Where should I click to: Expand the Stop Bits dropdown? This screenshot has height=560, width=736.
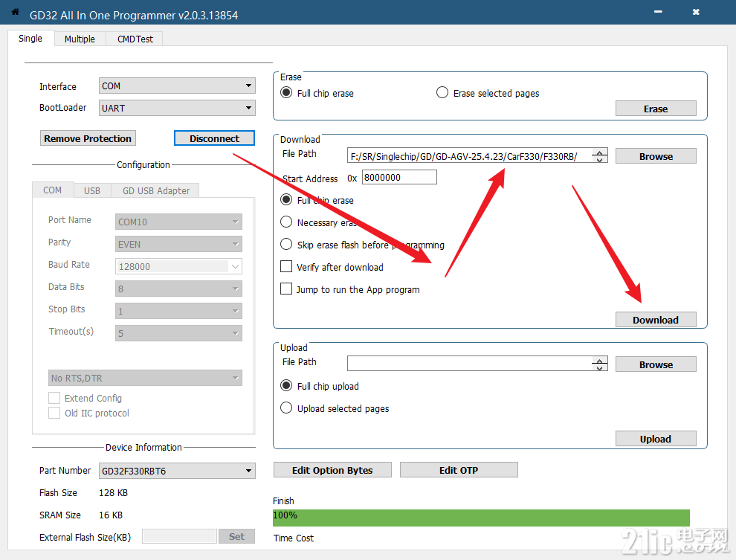click(178, 311)
